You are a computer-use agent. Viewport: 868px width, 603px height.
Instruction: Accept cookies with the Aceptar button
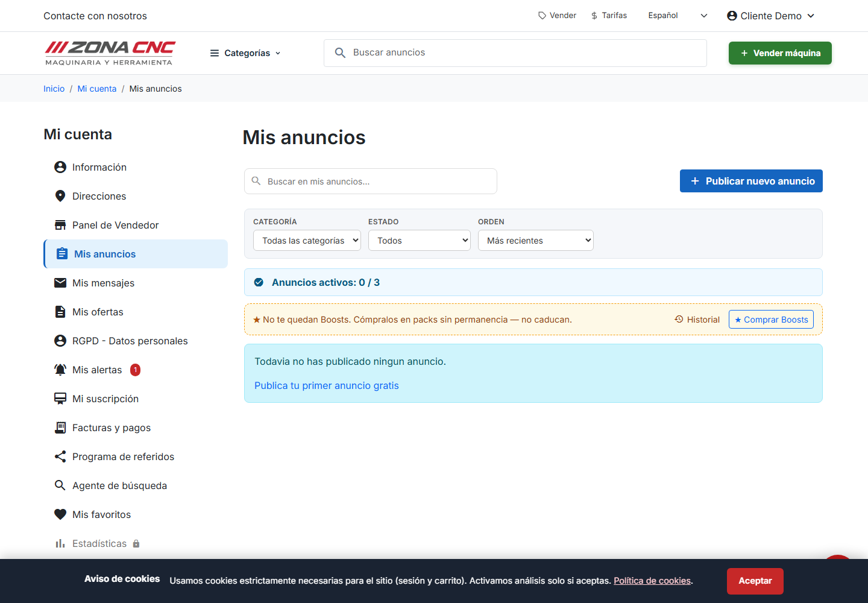755,581
